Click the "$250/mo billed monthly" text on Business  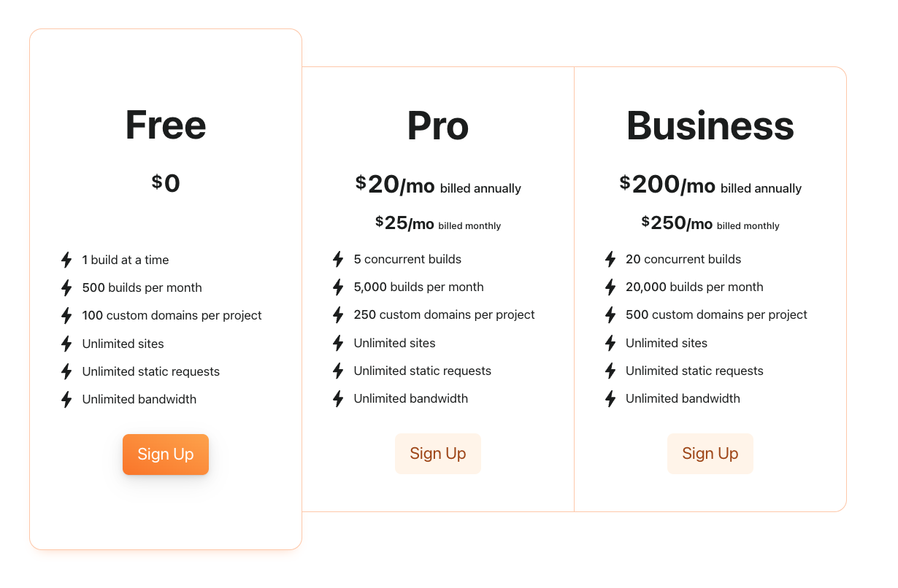point(710,223)
